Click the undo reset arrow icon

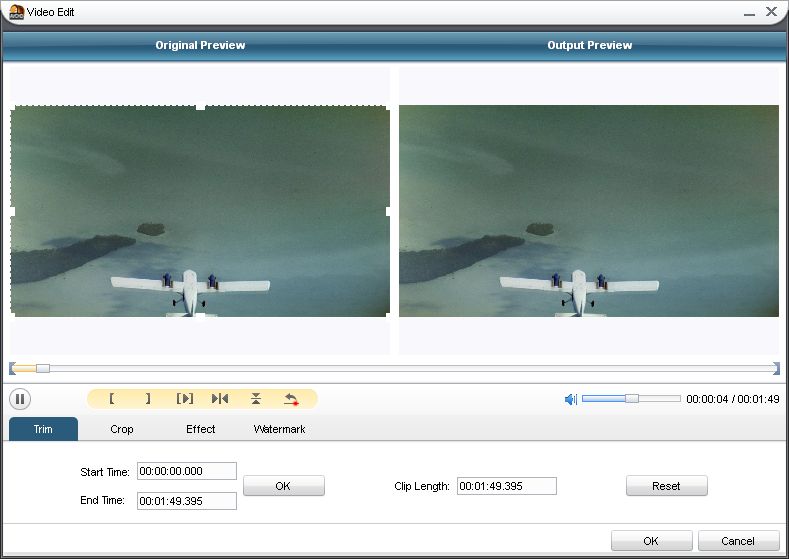click(x=291, y=399)
